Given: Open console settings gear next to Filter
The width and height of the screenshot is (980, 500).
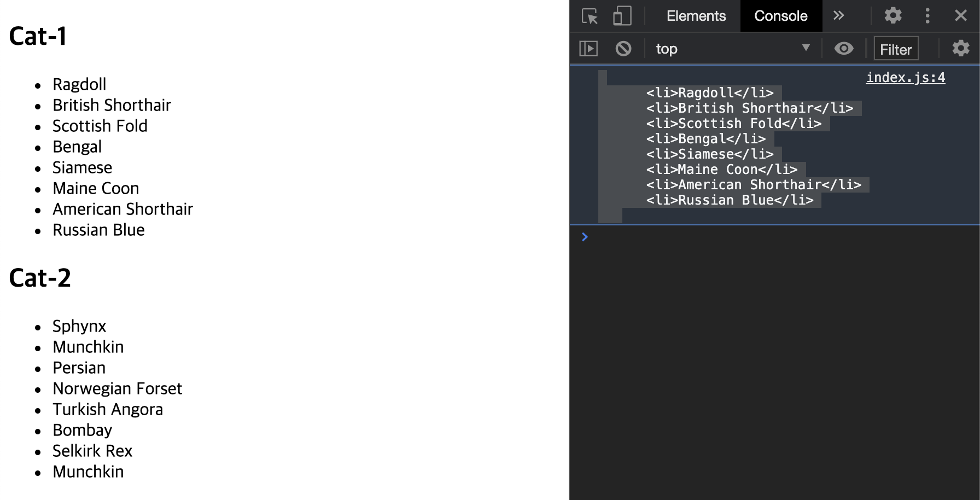Looking at the screenshot, I should click(960, 49).
